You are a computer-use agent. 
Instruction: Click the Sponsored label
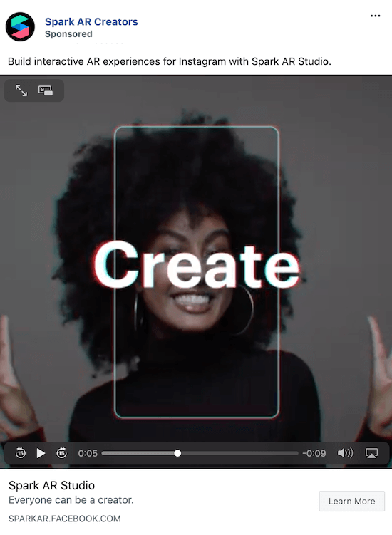point(68,34)
